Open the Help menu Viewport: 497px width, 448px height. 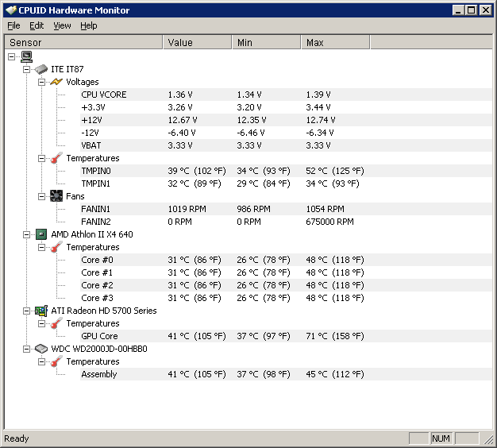click(x=88, y=25)
